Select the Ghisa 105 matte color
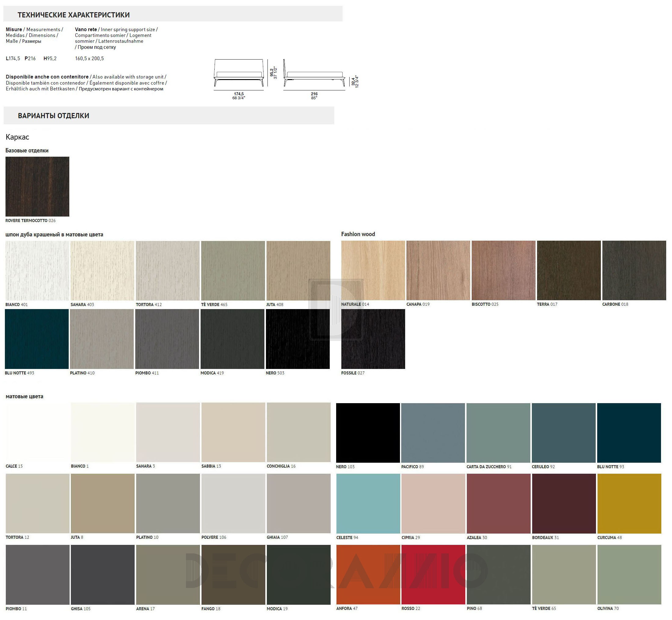The height and width of the screenshot is (620, 672). coord(103,575)
